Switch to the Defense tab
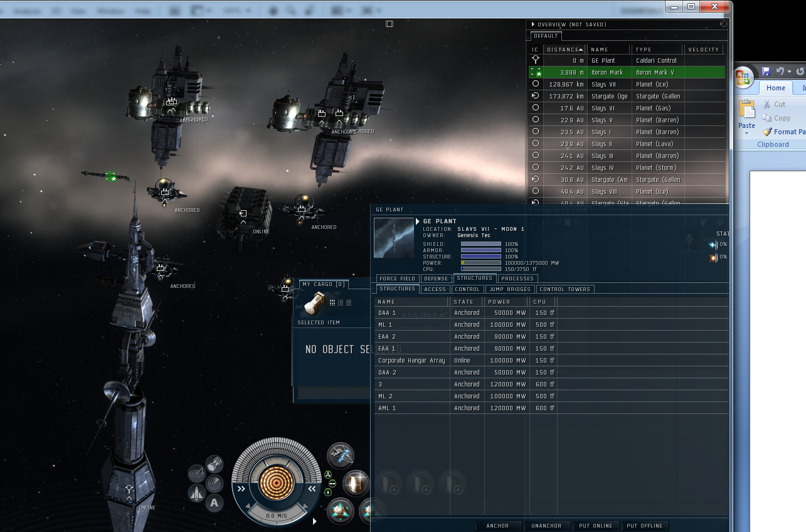 [x=436, y=279]
